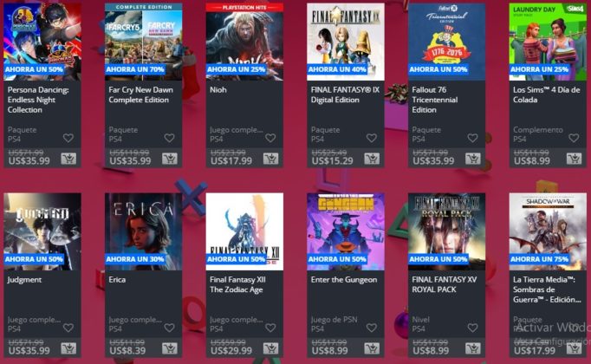This screenshot has width=591, height=364.
Task: Add Nioh to the shopping cart
Action: (270, 159)
